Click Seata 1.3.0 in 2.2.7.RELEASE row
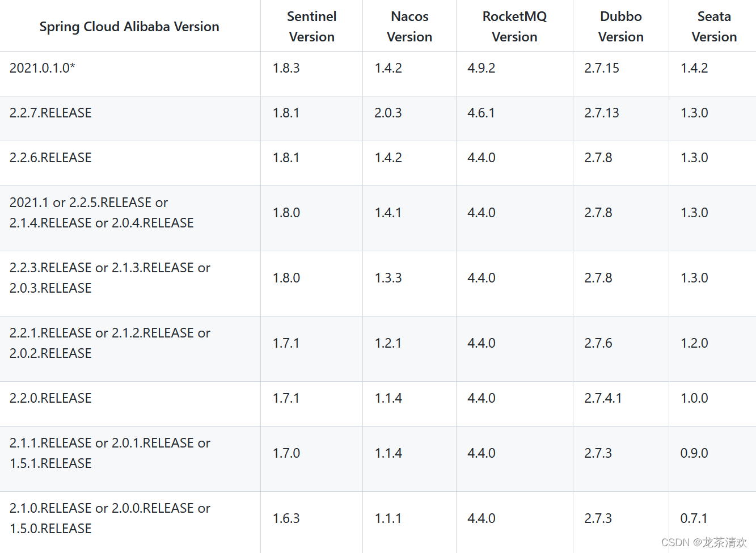Image resolution: width=756 pixels, height=553 pixels. pyautogui.click(x=694, y=113)
